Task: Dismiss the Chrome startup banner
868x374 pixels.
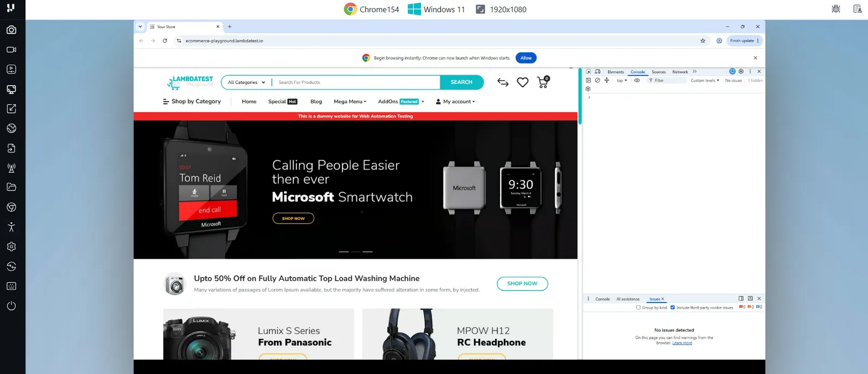Action: pyautogui.click(x=755, y=58)
